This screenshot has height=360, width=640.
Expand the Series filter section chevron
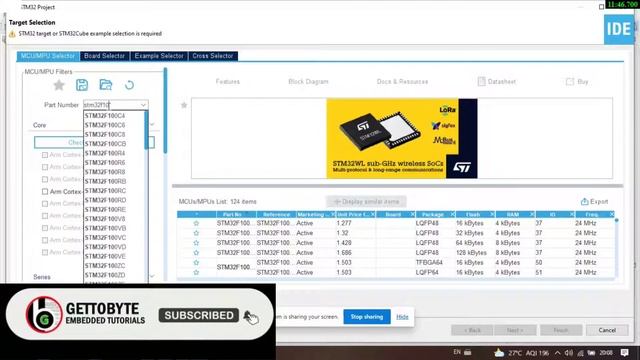pos(152,276)
